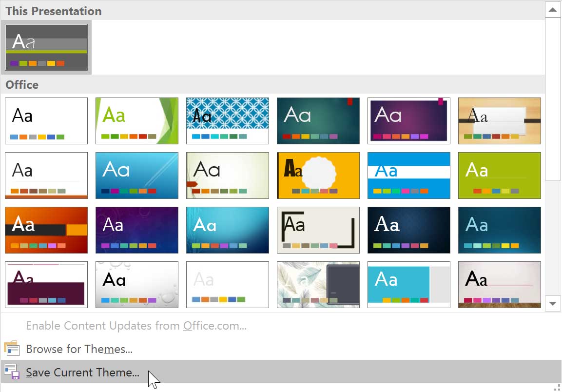Apply the blue-and-white Banded theme
The image size is (562, 392).
coord(408,176)
